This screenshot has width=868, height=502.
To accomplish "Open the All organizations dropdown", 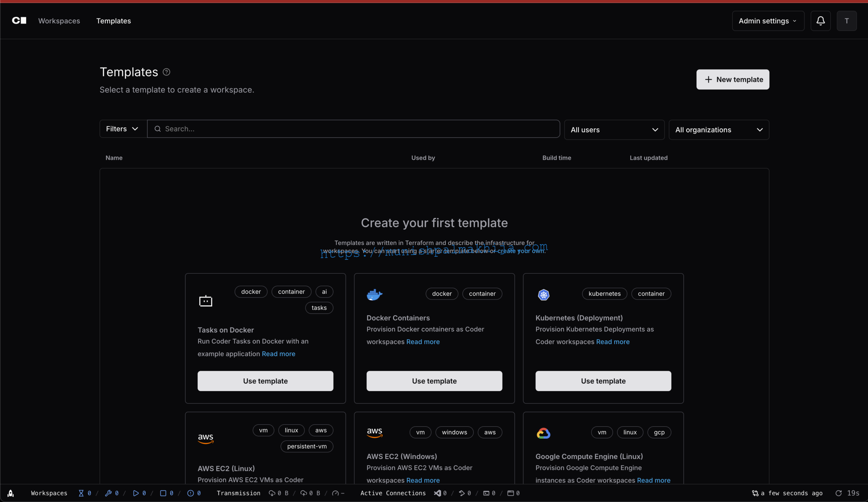I will [x=718, y=130].
